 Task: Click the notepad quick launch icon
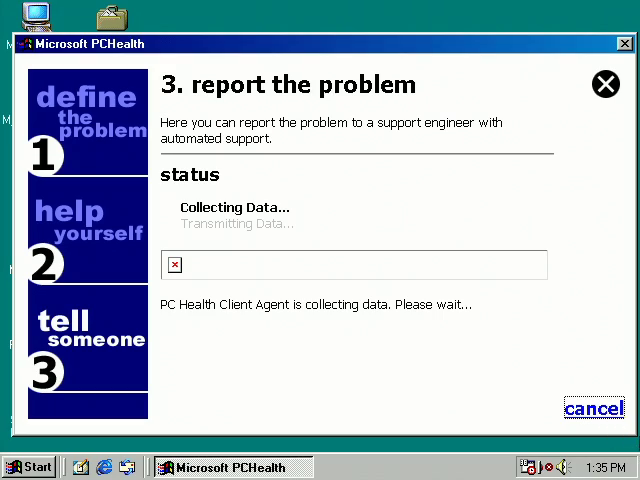tap(81, 467)
